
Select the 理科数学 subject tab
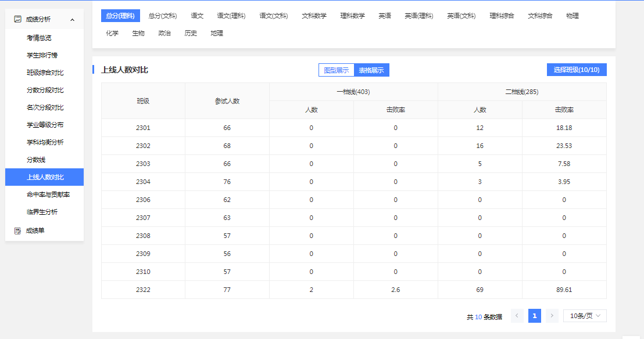(352, 16)
